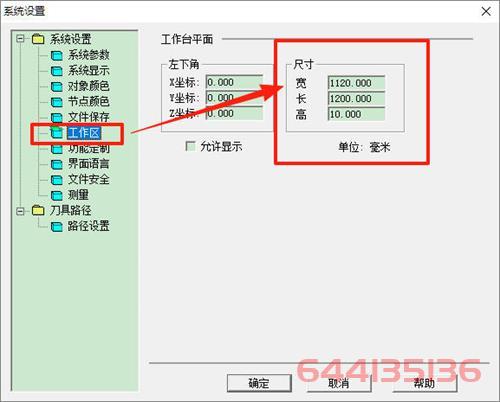Click the 帮助 button
The image size is (500, 402).
tap(425, 383)
